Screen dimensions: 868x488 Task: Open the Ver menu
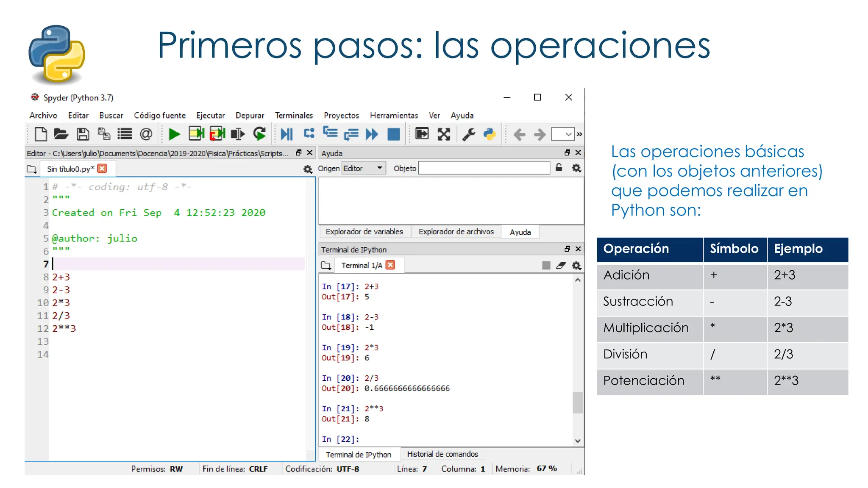434,115
